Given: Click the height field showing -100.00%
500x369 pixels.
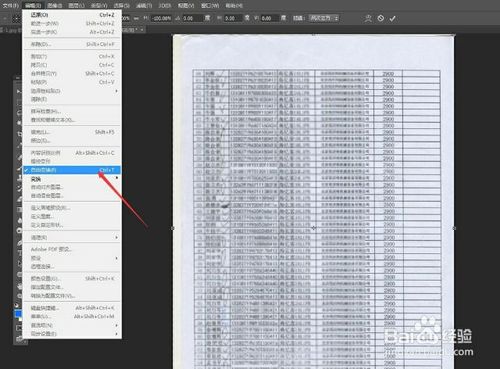Looking at the screenshot, I should coord(161,18).
